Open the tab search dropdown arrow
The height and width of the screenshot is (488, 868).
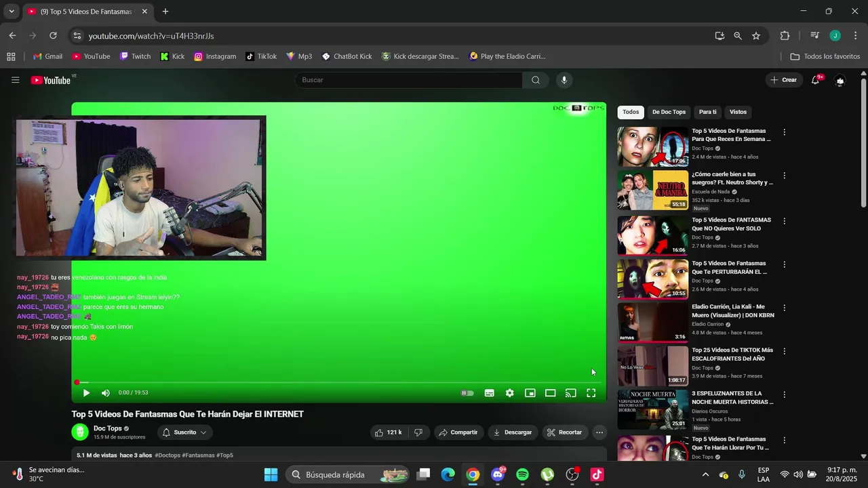12,12
